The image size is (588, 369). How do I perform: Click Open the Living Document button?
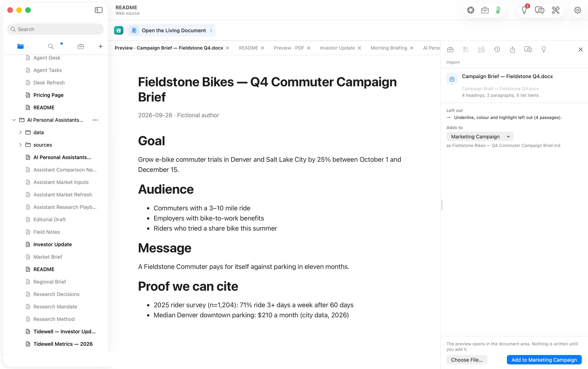(171, 30)
